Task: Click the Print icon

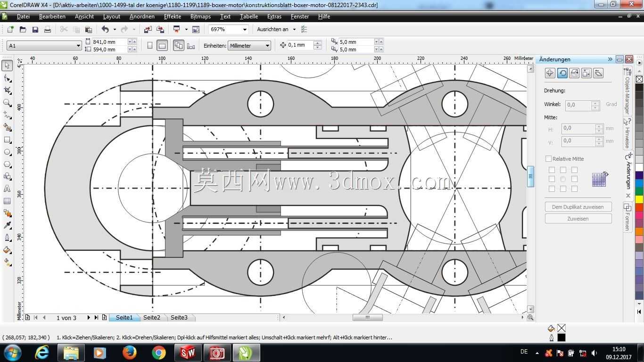Action: (x=47, y=29)
